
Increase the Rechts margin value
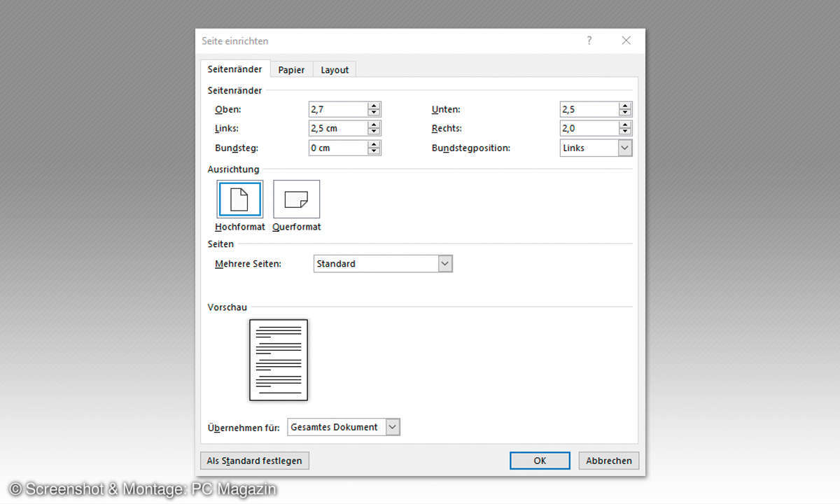625,125
